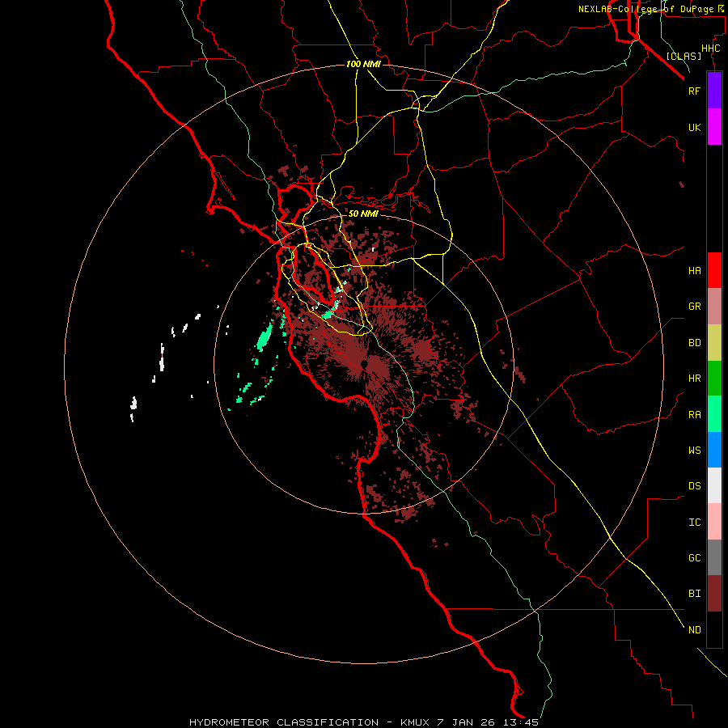
Task: Click the large elongated green rain echo offshore
Action: click(x=265, y=337)
